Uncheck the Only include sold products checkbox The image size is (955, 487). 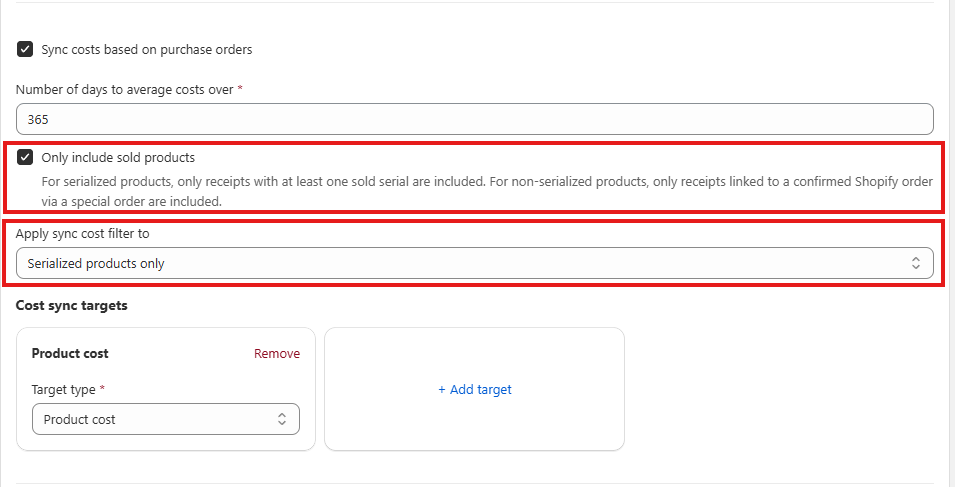point(26,157)
